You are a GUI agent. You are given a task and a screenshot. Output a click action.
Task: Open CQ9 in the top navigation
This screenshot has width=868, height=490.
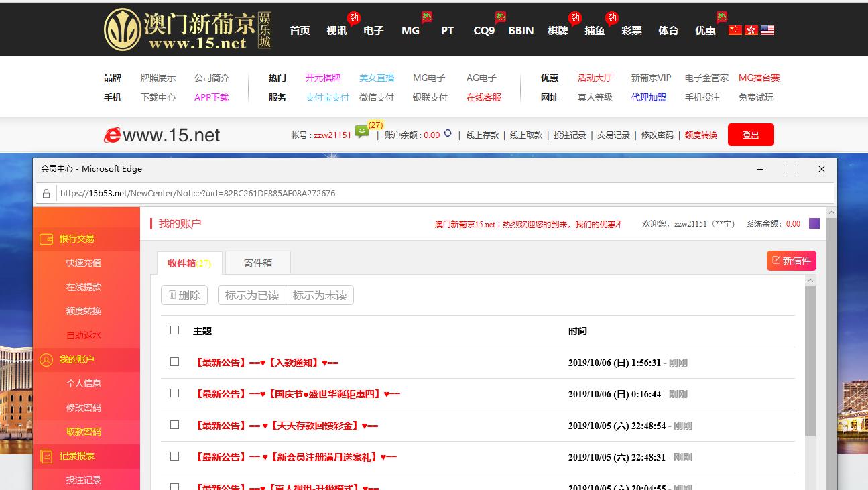pyautogui.click(x=484, y=30)
